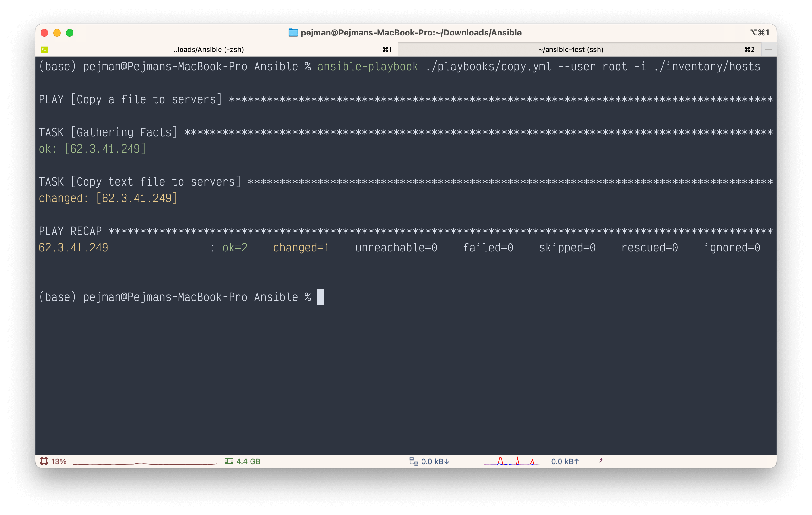This screenshot has height=515, width=812.
Task: Click the 'skipped=0' recap value
Action: point(567,248)
